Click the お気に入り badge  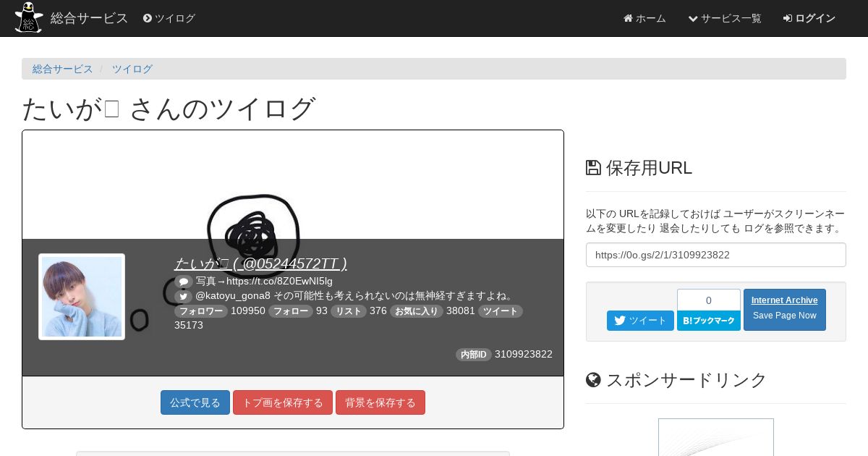pyautogui.click(x=417, y=311)
